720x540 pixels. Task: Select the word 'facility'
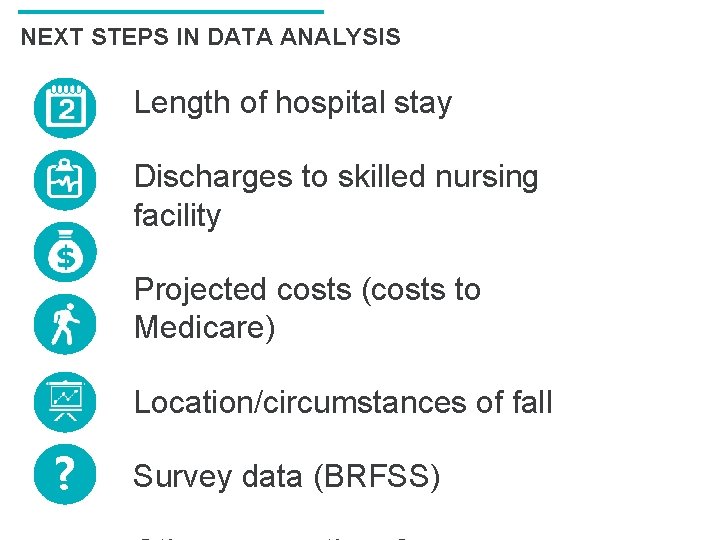click(177, 215)
